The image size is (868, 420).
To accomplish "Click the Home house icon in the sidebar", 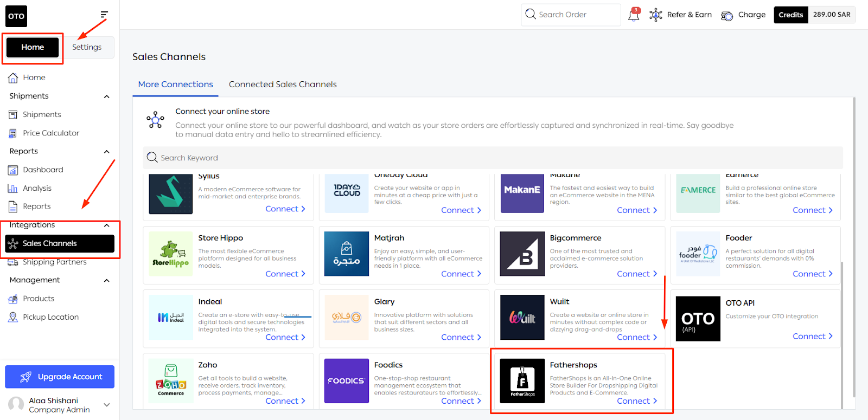I will 13,78.
